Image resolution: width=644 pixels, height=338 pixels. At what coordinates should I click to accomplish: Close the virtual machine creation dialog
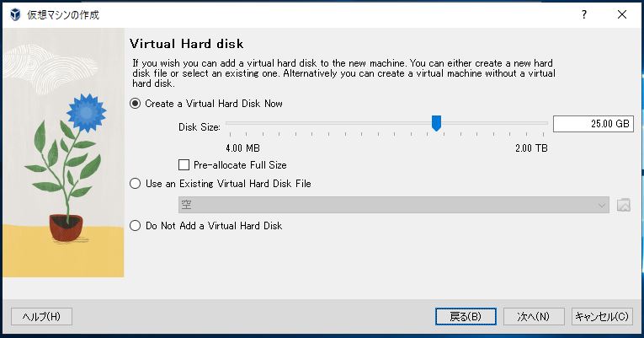[x=622, y=15]
